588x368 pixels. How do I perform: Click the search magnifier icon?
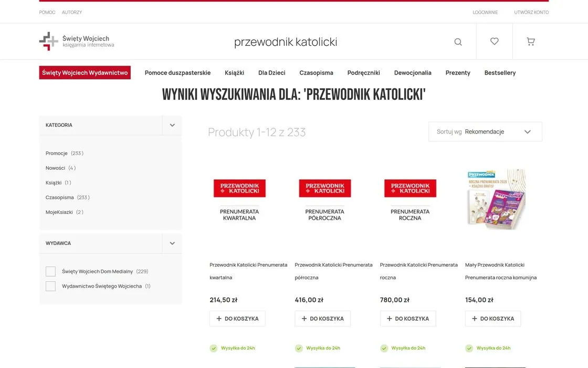(x=458, y=42)
